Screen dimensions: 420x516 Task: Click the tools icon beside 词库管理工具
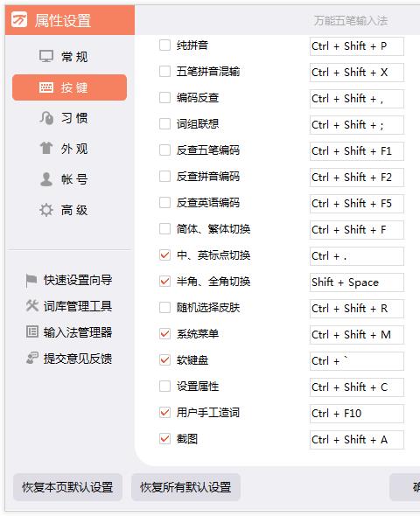coord(31,306)
